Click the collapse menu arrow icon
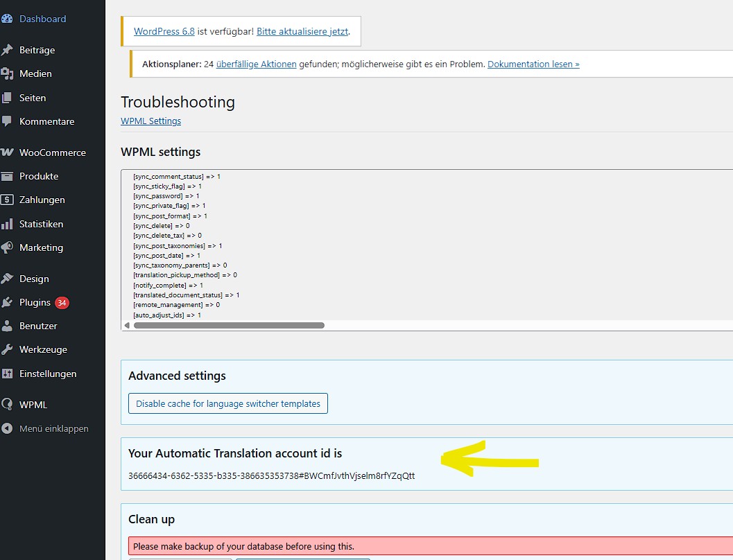Viewport: 733px width, 560px height. pyautogui.click(x=7, y=428)
